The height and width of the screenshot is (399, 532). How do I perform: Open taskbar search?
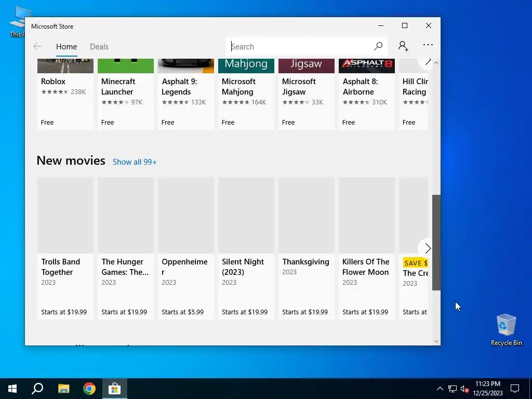point(37,389)
